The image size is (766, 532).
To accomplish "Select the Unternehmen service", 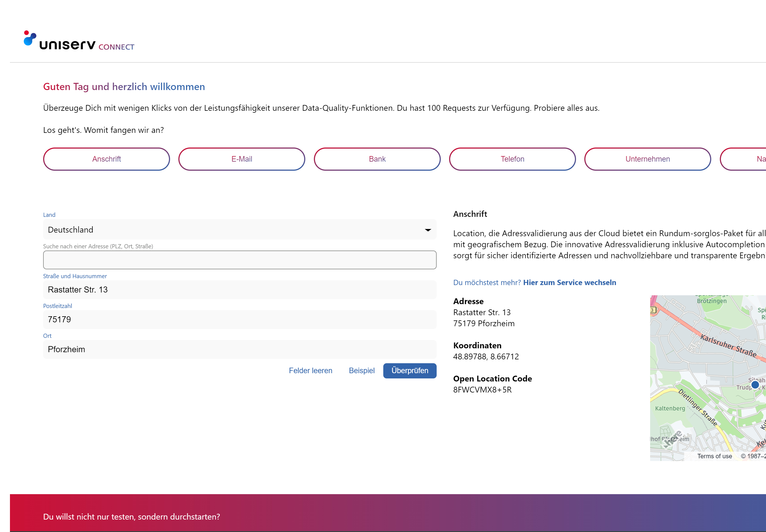I will (647, 159).
